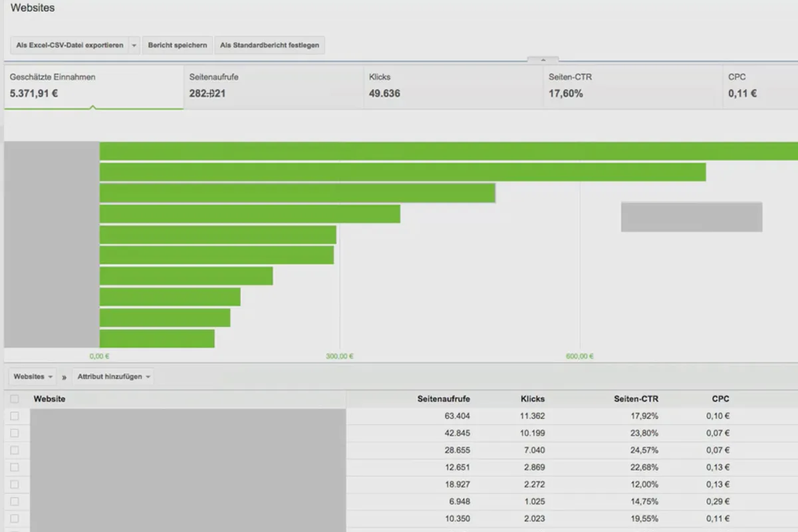This screenshot has width=798, height=532.
Task: Click the top longest green chart bar
Action: click(x=449, y=151)
